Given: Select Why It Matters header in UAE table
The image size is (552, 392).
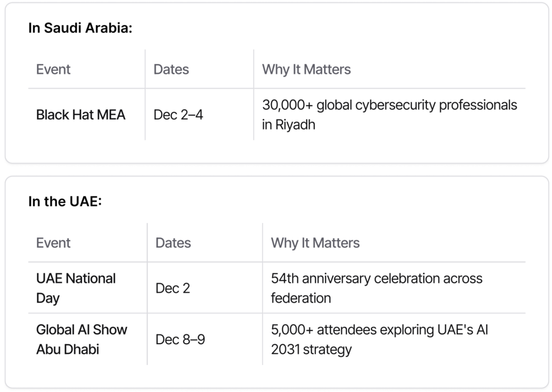Looking at the screenshot, I should pyautogui.click(x=315, y=243).
